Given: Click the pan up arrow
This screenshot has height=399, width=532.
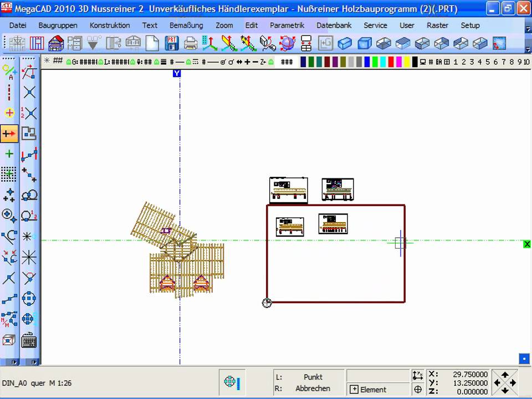Looking at the screenshot, I should pos(505,375).
